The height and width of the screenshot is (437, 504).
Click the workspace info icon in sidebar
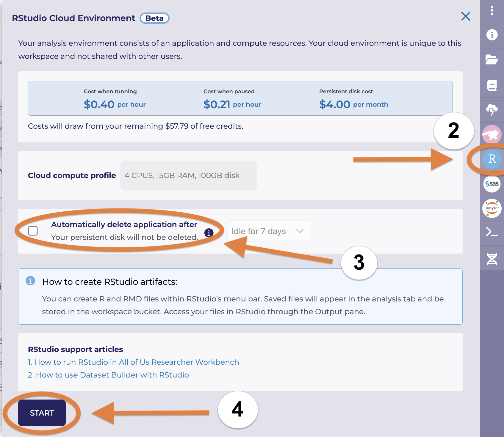(x=492, y=34)
